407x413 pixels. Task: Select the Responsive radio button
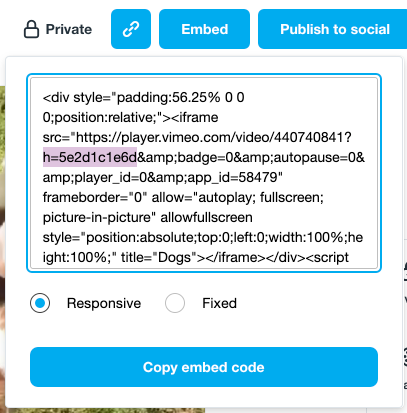click(x=40, y=303)
